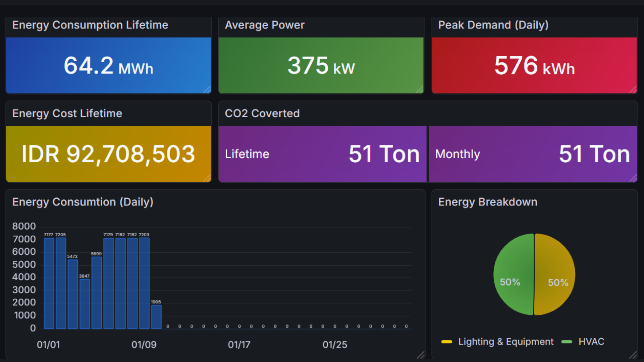Viewport: 644px width, 362px height.
Task: Open the Energy Breakdown panel title menu
Action: pos(488,202)
